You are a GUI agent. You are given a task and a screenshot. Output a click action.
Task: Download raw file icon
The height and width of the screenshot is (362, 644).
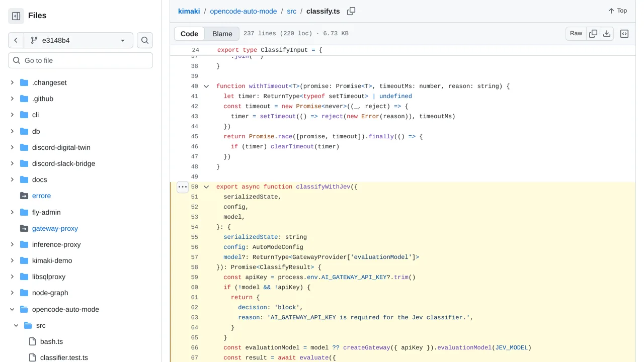(x=607, y=34)
